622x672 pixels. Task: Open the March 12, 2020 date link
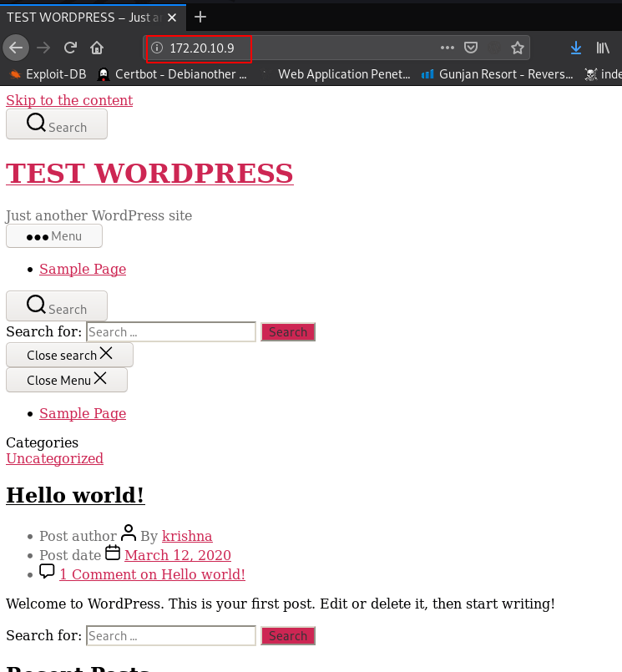click(178, 555)
